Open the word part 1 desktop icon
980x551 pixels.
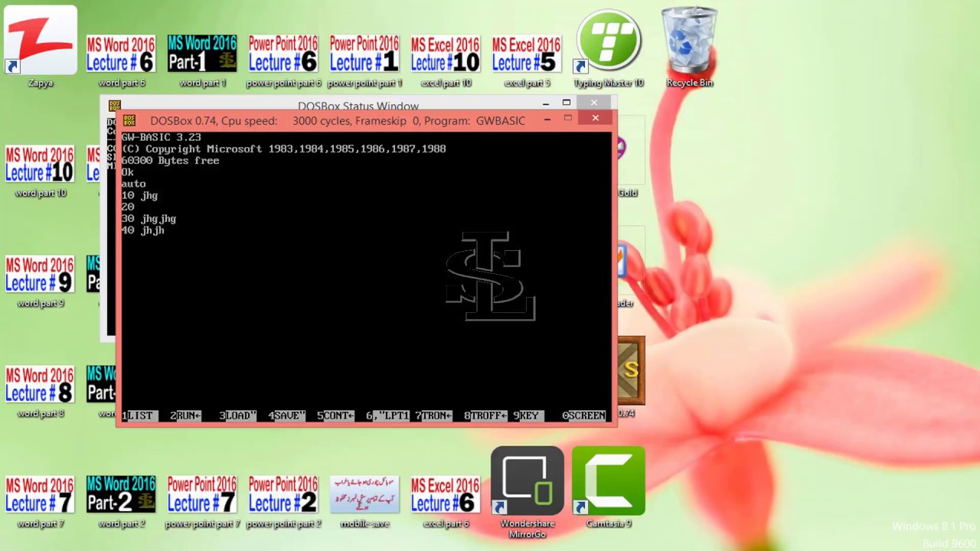pos(202,60)
